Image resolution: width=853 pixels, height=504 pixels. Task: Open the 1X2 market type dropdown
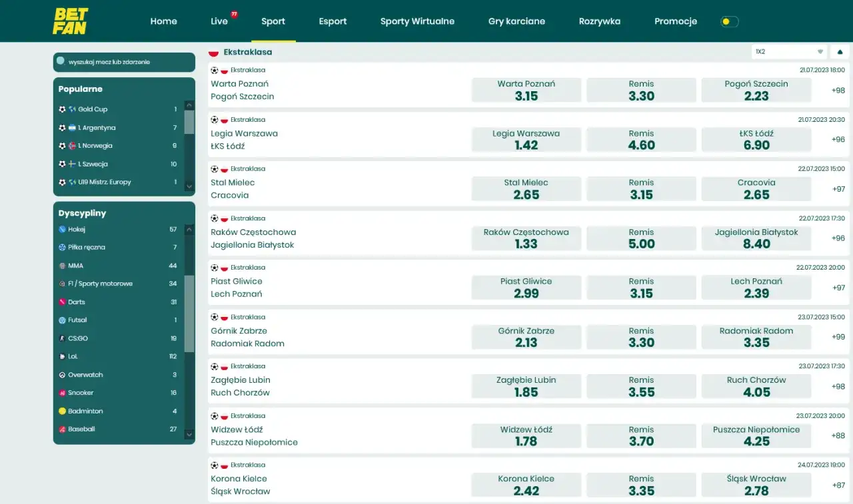(790, 51)
